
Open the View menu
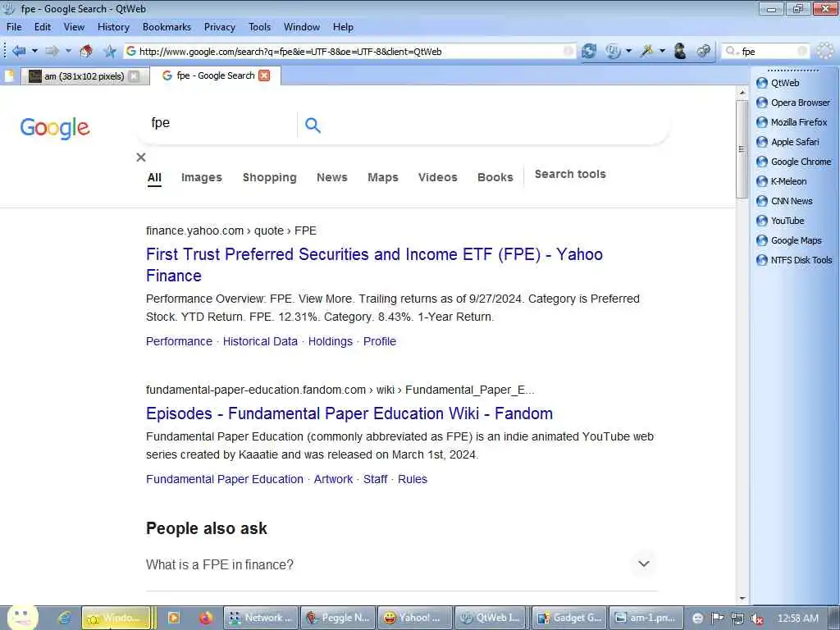[74, 27]
